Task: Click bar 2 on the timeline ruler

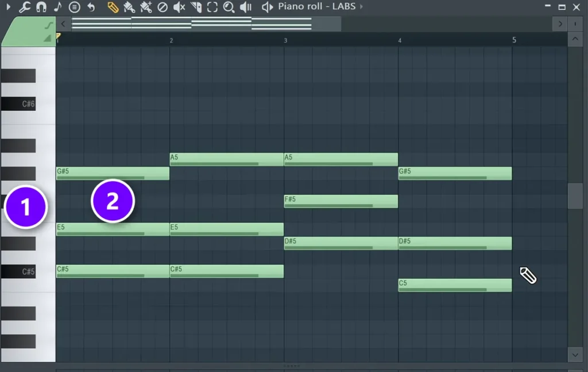Action: click(171, 40)
